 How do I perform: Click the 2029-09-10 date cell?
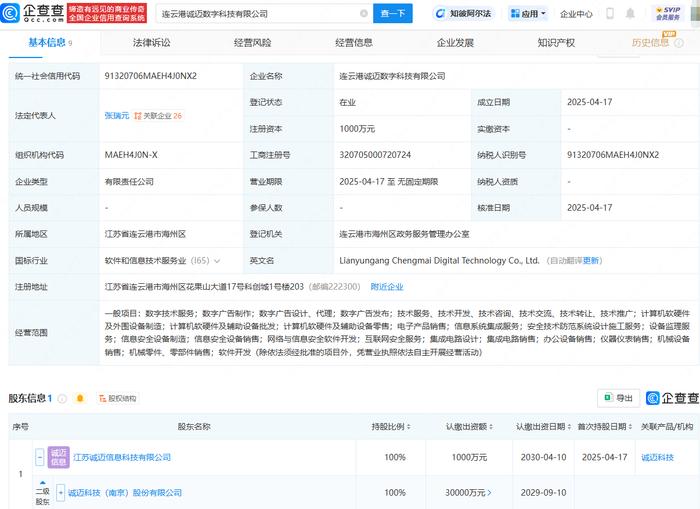pyautogui.click(x=543, y=492)
